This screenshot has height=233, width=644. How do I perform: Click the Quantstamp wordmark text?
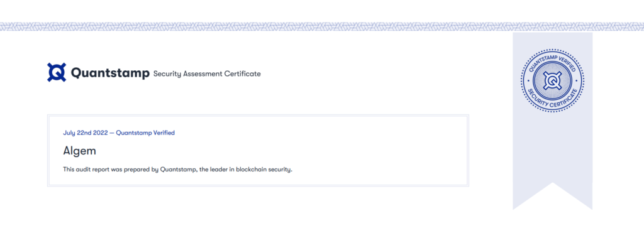(x=110, y=73)
